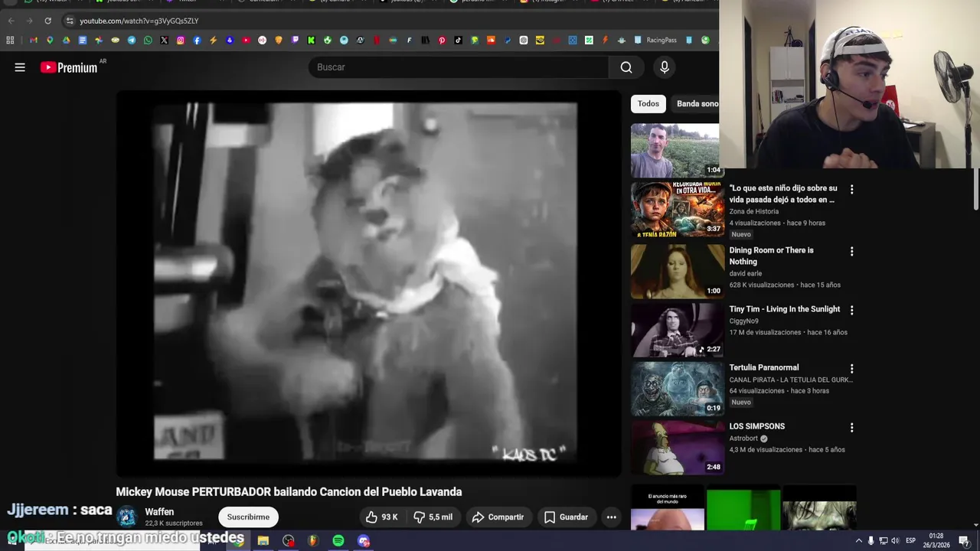Open SoundCloud bookmark
The width and height of the screenshot is (980, 551).
(x=491, y=40)
